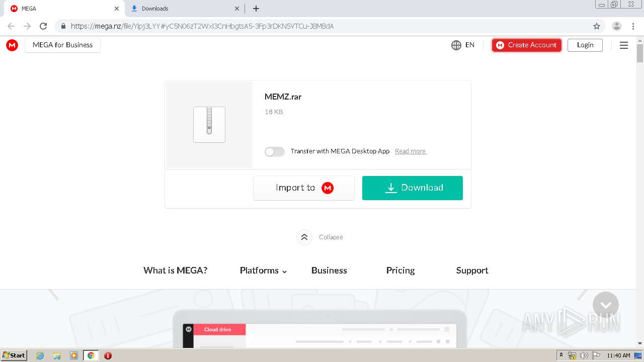Click the taskbar clock showing 11:40 AM
Screen dimensions: 644x362
pos(618,355)
